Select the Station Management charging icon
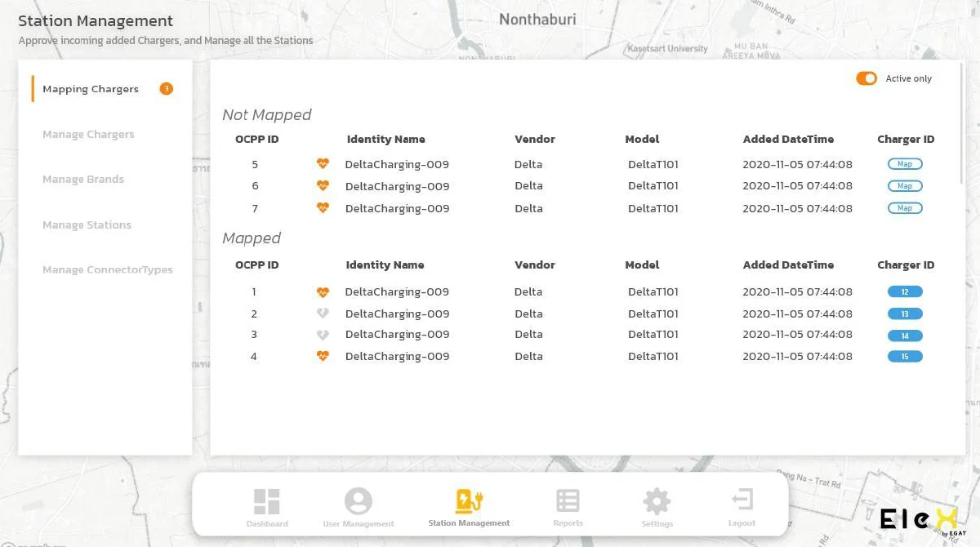Screen dimensions: 980x547 coord(469,501)
